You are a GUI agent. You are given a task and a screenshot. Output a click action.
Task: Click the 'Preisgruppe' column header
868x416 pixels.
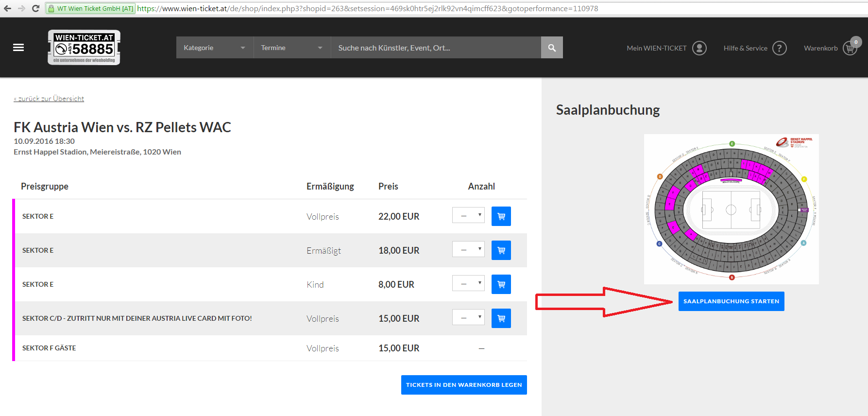45,187
